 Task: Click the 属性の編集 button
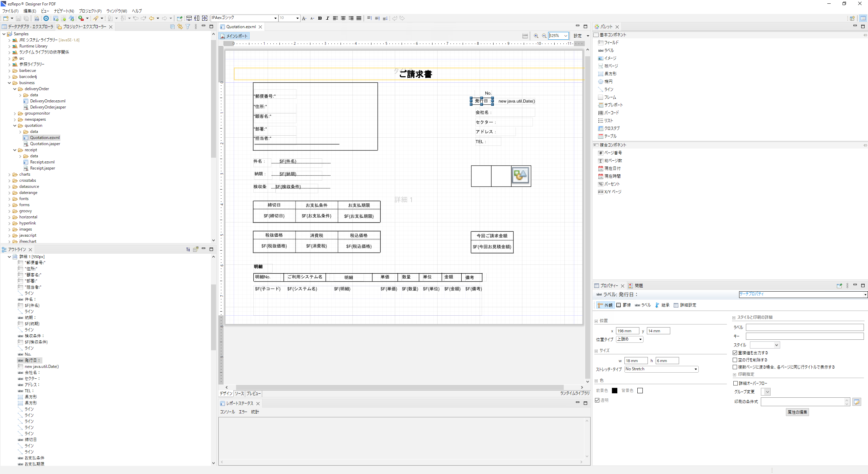click(x=797, y=412)
